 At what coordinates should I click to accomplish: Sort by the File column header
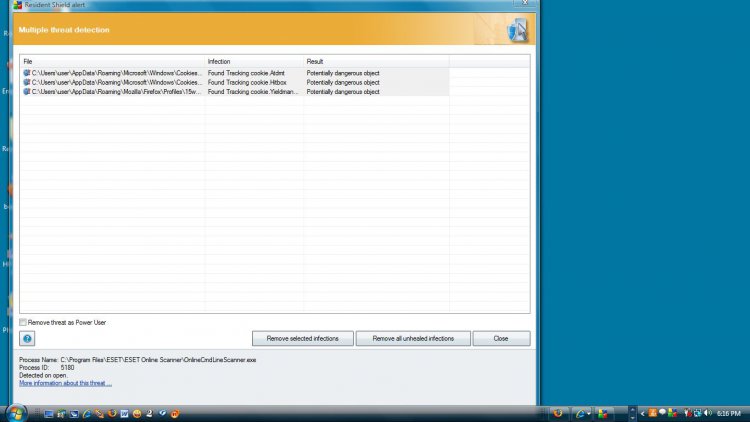(x=112, y=61)
